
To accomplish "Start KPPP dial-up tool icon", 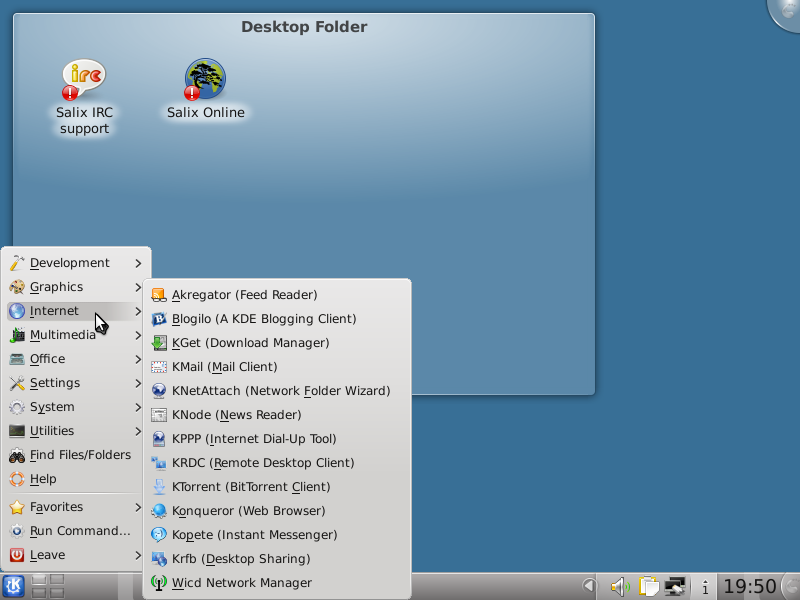I will coord(159,439).
